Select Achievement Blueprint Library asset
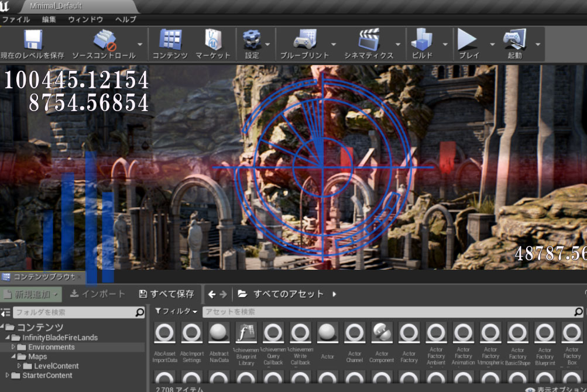This screenshot has height=392, width=587. tap(246, 344)
